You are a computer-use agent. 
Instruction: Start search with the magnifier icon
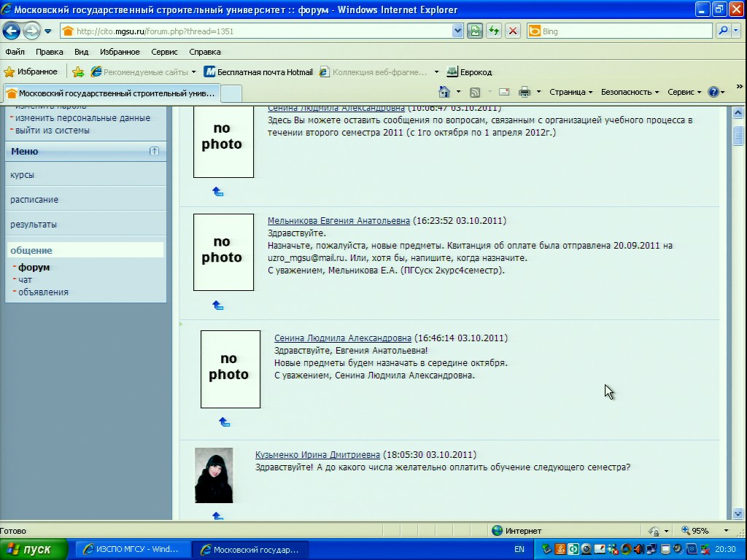[723, 31]
